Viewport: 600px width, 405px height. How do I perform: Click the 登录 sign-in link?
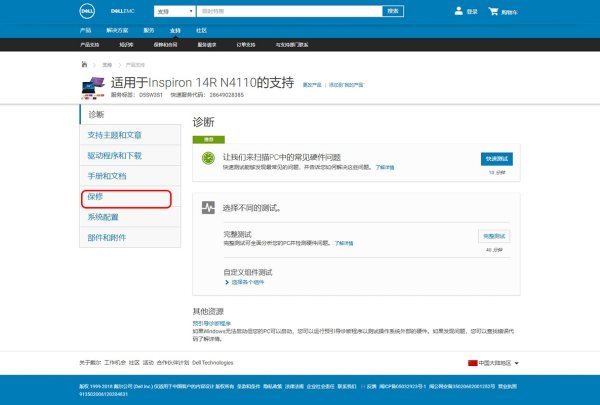click(x=472, y=12)
